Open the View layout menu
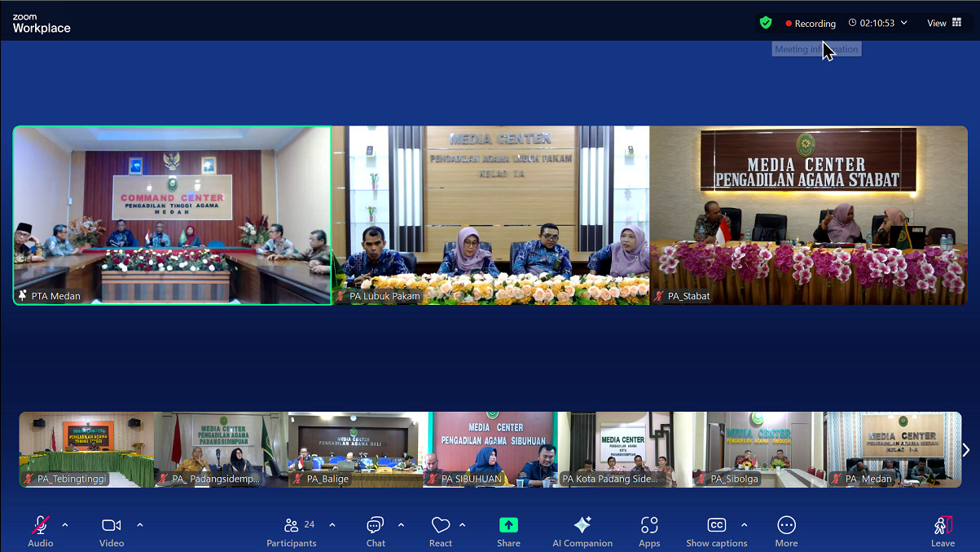This screenshot has height=552, width=980. pos(944,23)
